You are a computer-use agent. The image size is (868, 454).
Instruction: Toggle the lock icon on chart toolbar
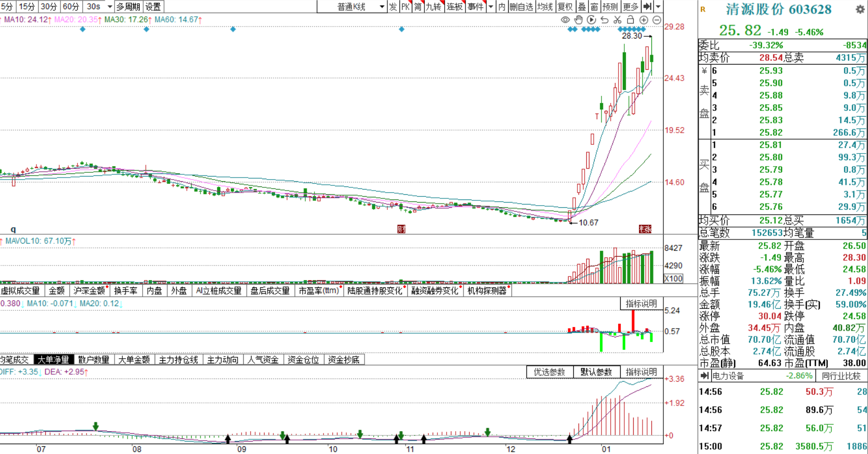[631, 20]
